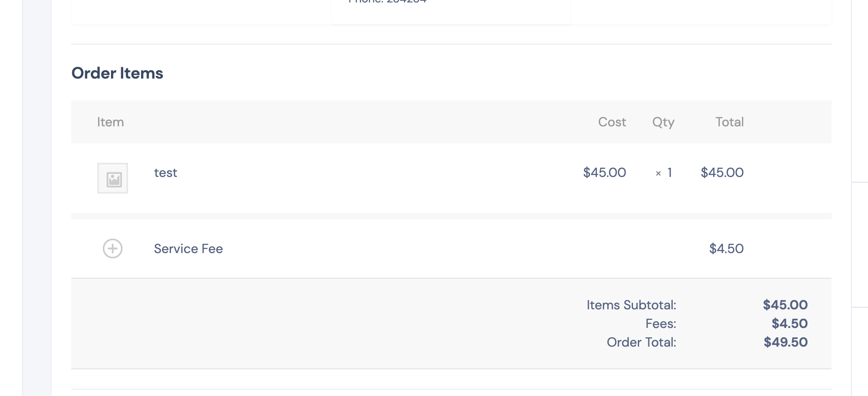This screenshot has width=868, height=396.
Task: Click the $45.00 cost of test item
Action: [605, 172]
